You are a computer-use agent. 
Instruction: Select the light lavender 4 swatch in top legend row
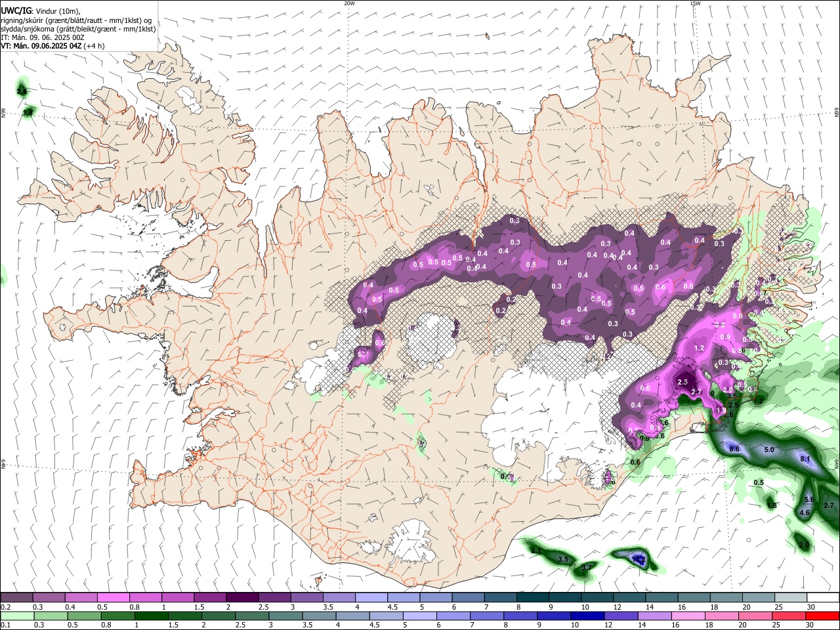coord(371,598)
